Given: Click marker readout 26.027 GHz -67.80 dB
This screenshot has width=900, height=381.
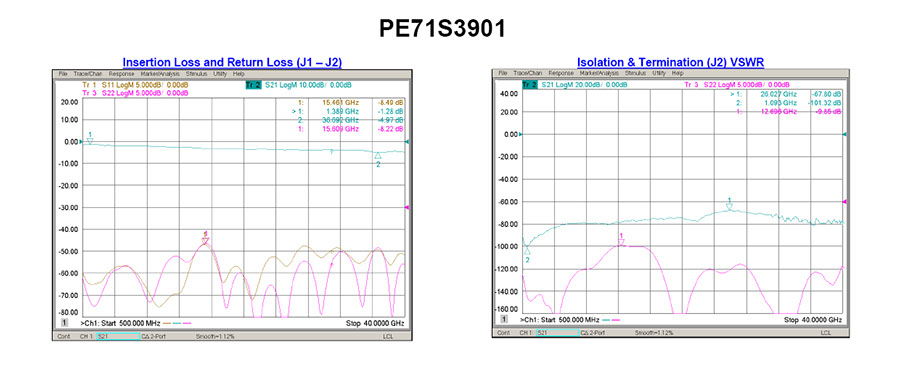Looking at the screenshot, I should [785, 94].
